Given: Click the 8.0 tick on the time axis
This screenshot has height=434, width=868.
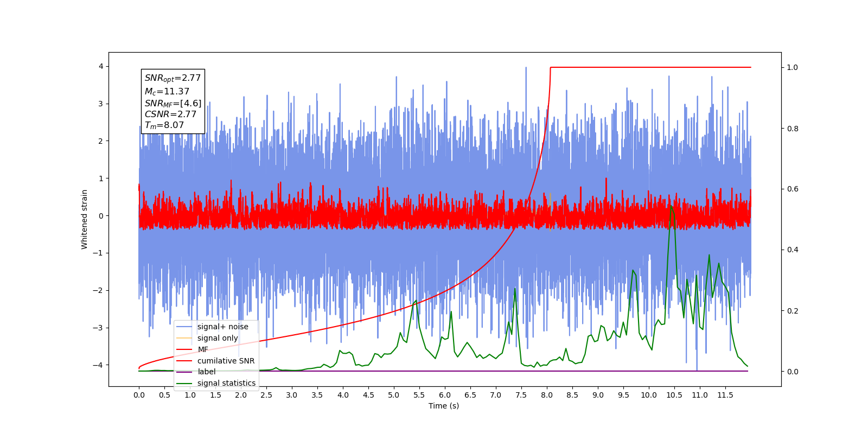Looking at the screenshot, I should tap(547, 395).
